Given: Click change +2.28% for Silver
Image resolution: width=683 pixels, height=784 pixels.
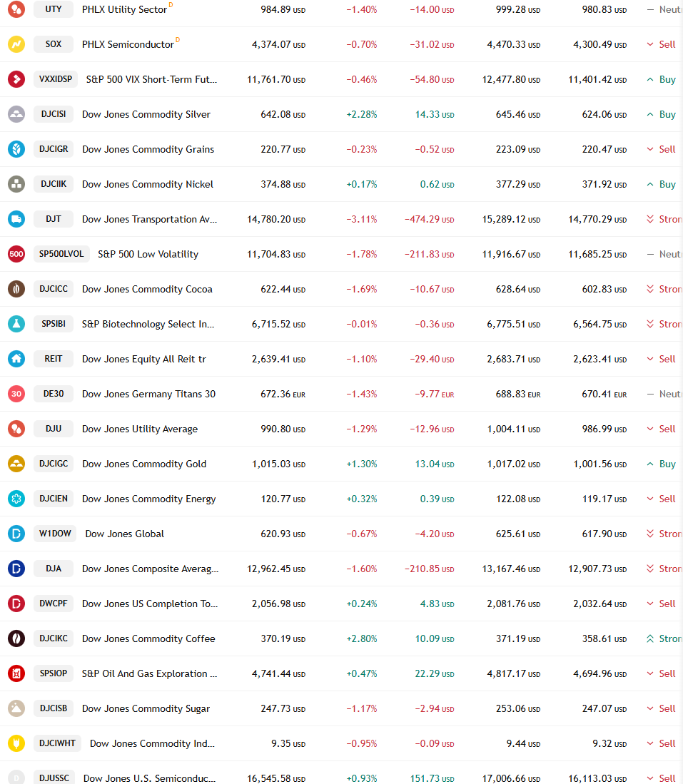Looking at the screenshot, I should tap(362, 115).
